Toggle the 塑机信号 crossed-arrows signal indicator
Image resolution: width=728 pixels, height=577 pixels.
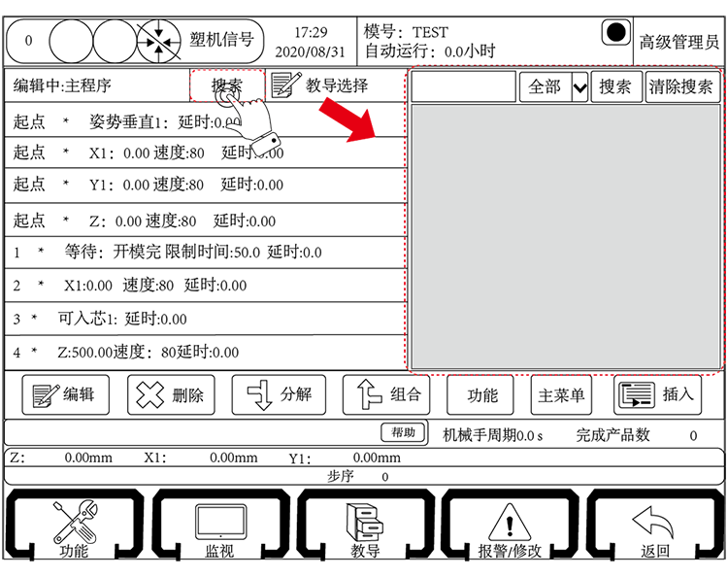[155, 41]
